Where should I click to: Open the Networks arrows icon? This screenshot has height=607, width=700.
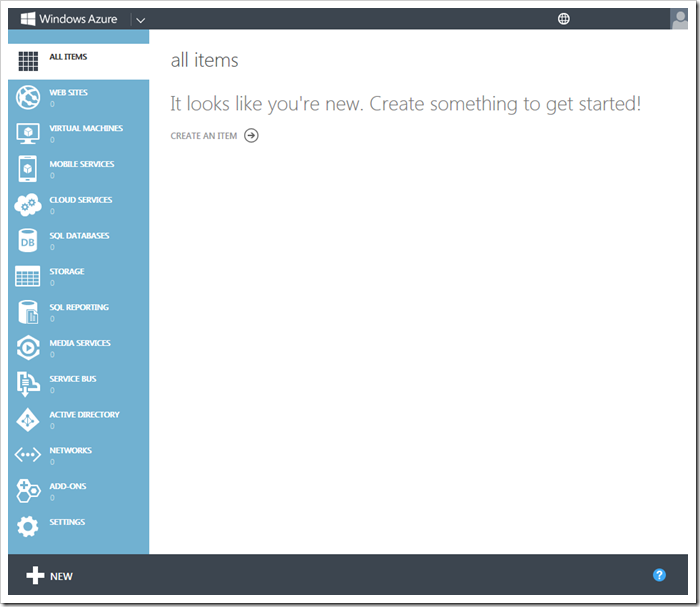point(28,455)
